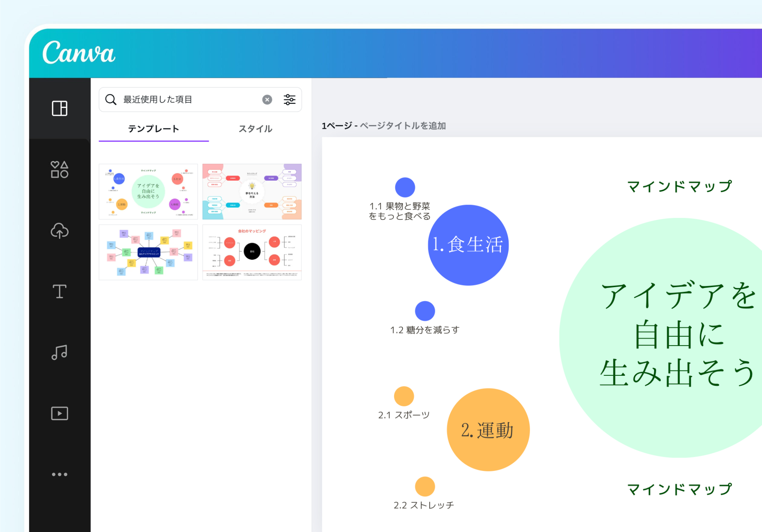
Task: Open the Elements shapes icon in sidebar
Action: click(60, 169)
